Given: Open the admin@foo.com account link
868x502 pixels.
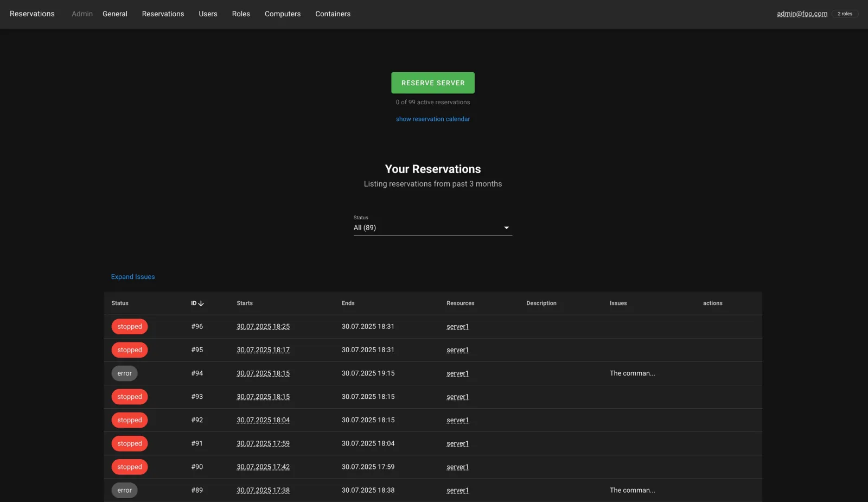Looking at the screenshot, I should [x=802, y=14].
